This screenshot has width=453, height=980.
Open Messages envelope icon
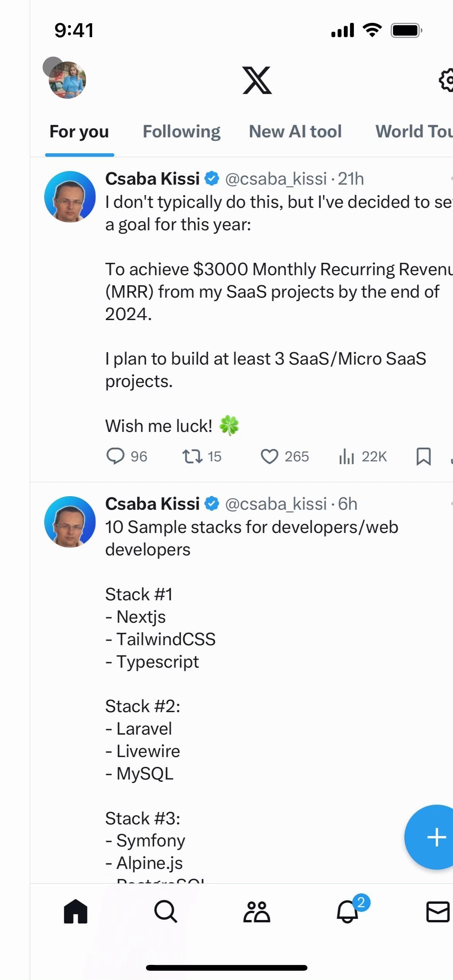coord(438,911)
